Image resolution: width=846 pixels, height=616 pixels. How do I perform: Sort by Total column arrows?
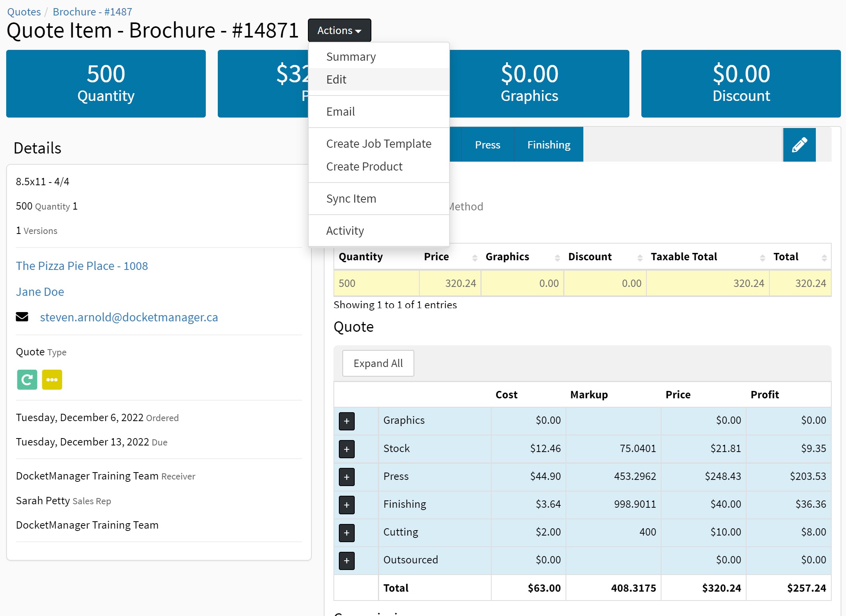tap(824, 258)
